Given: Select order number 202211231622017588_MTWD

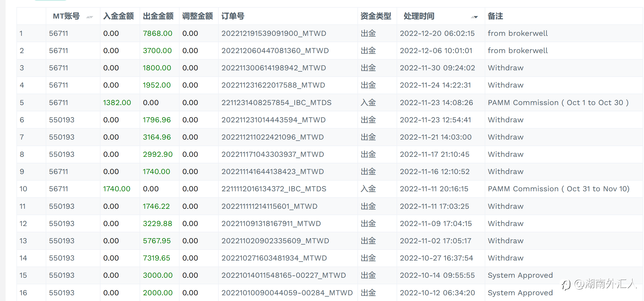Looking at the screenshot, I should point(273,85).
